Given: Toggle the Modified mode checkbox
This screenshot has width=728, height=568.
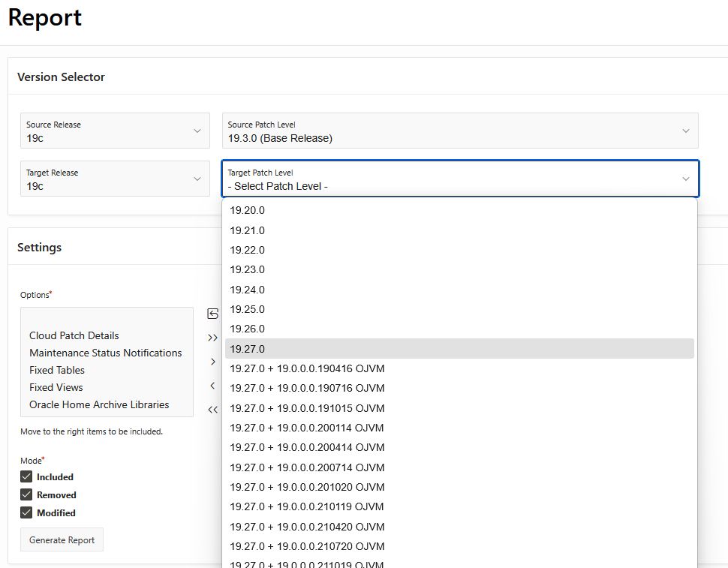Looking at the screenshot, I should (x=26, y=512).
